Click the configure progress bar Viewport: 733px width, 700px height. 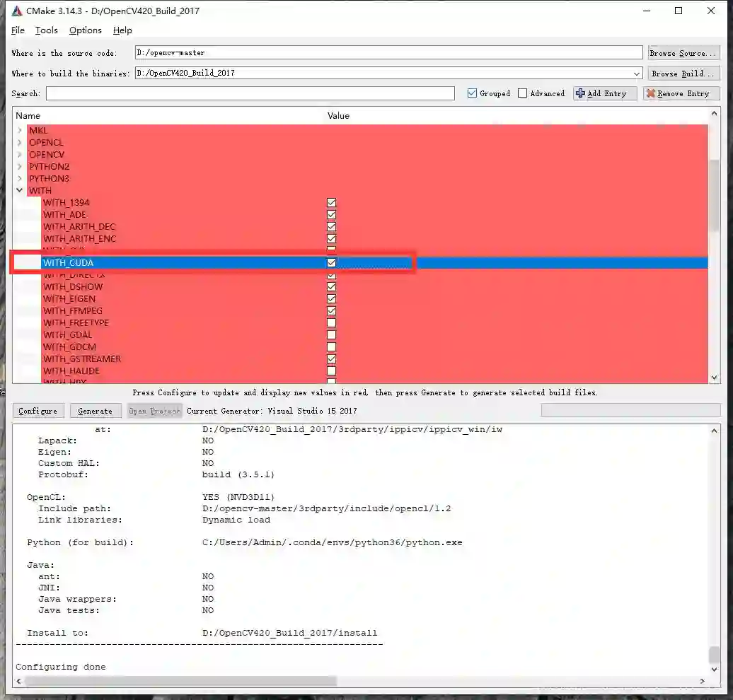(630, 410)
